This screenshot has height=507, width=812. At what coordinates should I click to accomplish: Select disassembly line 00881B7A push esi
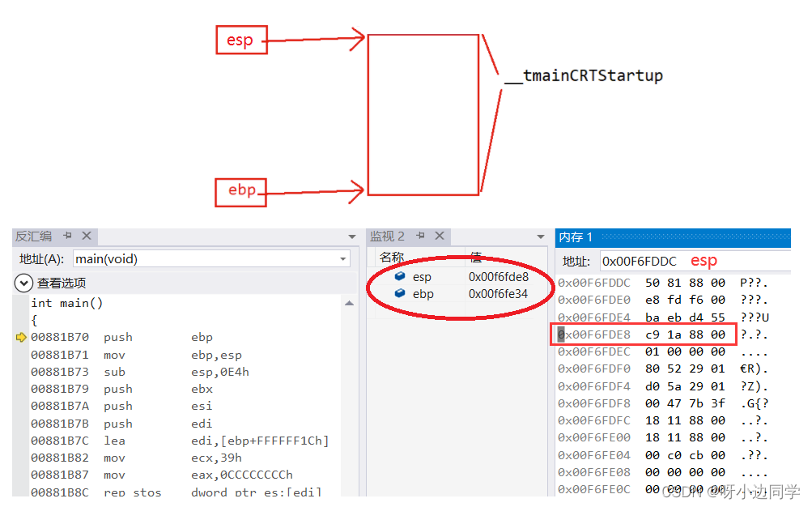[121, 407]
